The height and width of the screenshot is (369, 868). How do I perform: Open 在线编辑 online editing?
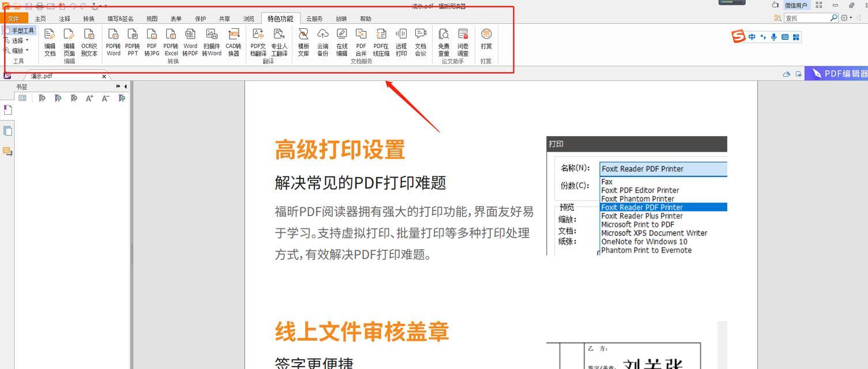pyautogui.click(x=342, y=43)
